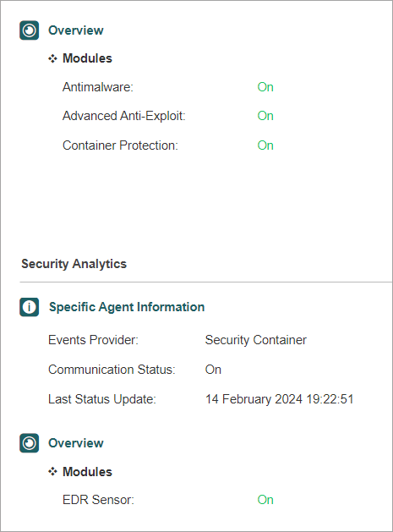Click the Communication Status On value
Screen dimensions: 393x532
pyautogui.click(x=213, y=370)
